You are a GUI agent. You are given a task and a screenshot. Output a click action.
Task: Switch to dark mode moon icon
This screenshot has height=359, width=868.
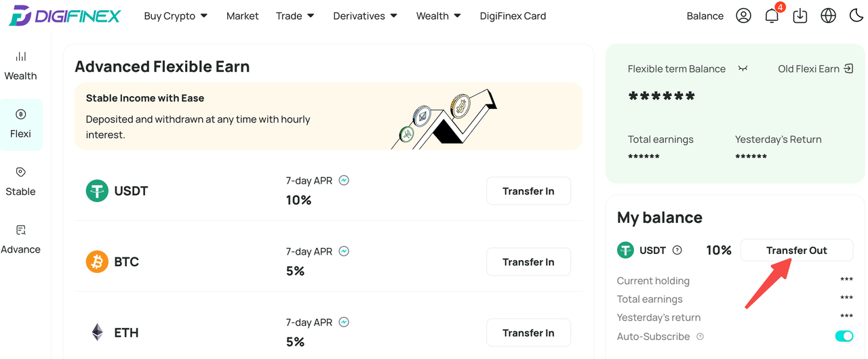[856, 16]
